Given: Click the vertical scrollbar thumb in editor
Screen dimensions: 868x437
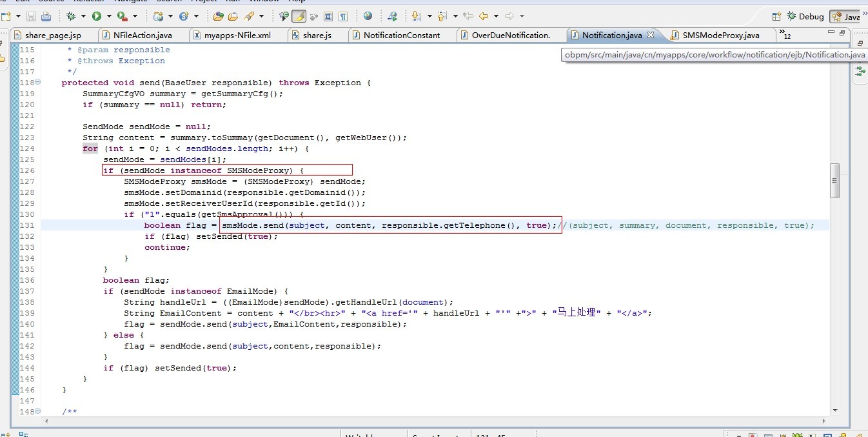Looking at the screenshot, I should (834, 181).
